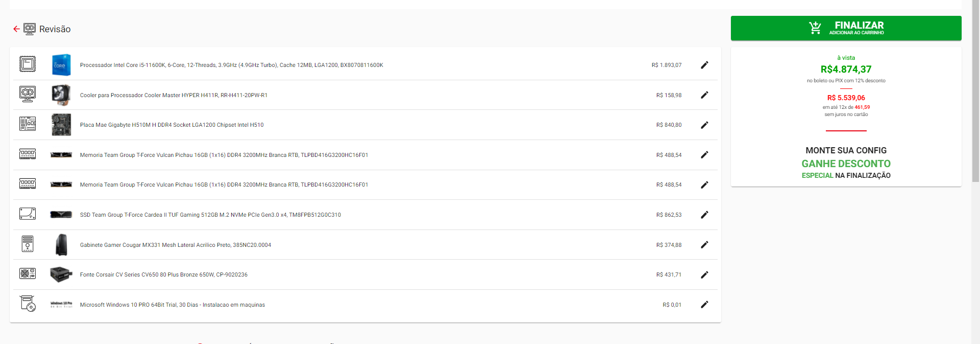Edit the Gigabyte H510M H motherboard item
Image resolution: width=980 pixels, height=344 pixels.
(x=704, y=125)
